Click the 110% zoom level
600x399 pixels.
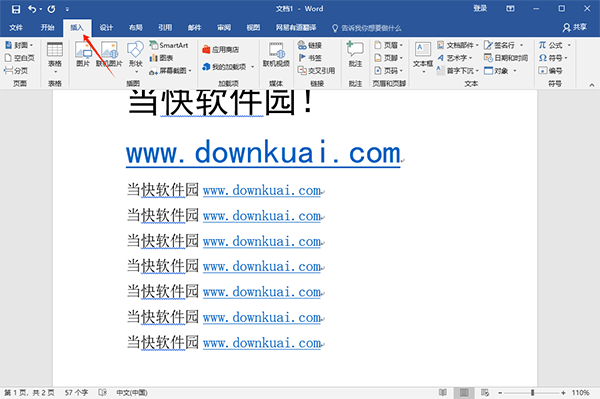pyautogui.click(x=580, y=393)
